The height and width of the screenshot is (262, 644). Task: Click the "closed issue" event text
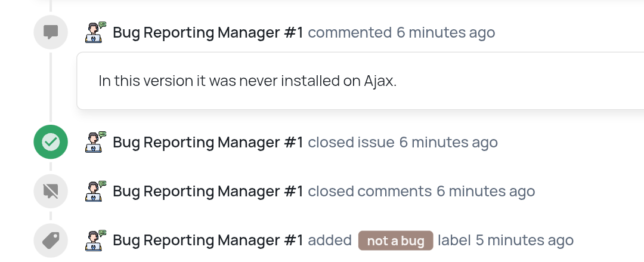click(x=351, y=143)
